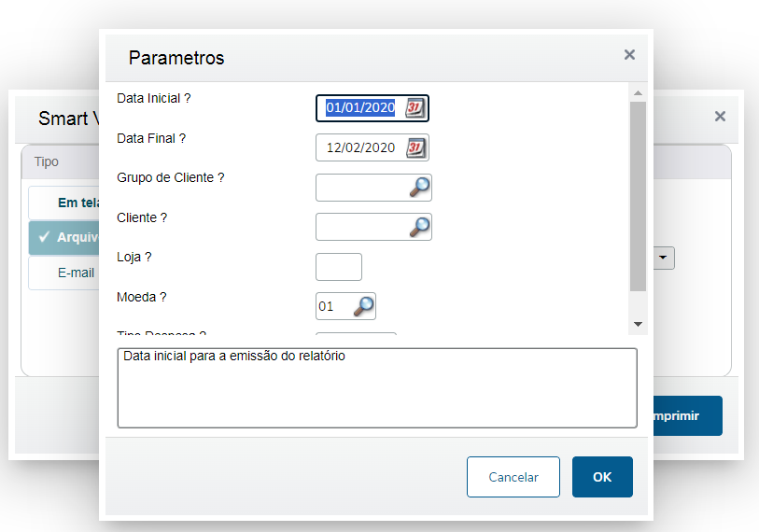Click the parameters vertical scrollbar thumb
Viewport: 759px width, 532px height.
638,196
